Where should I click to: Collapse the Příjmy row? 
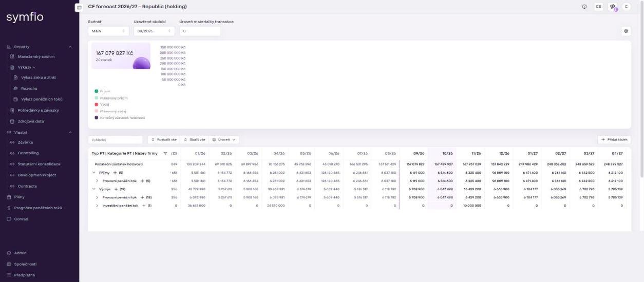tap(94, 173)
